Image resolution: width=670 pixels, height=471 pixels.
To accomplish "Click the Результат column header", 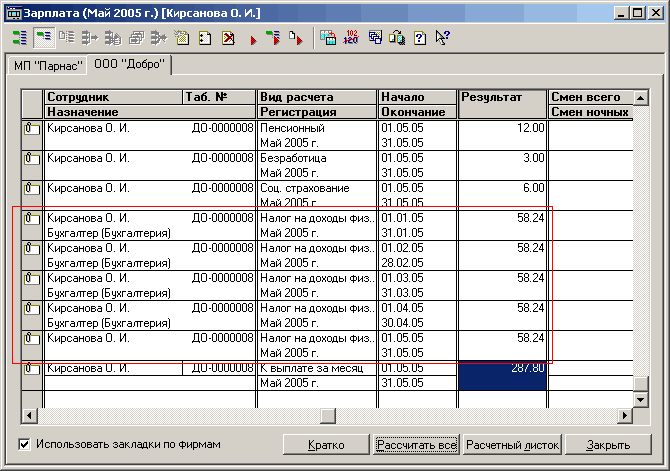I will (x=502, y=104).
